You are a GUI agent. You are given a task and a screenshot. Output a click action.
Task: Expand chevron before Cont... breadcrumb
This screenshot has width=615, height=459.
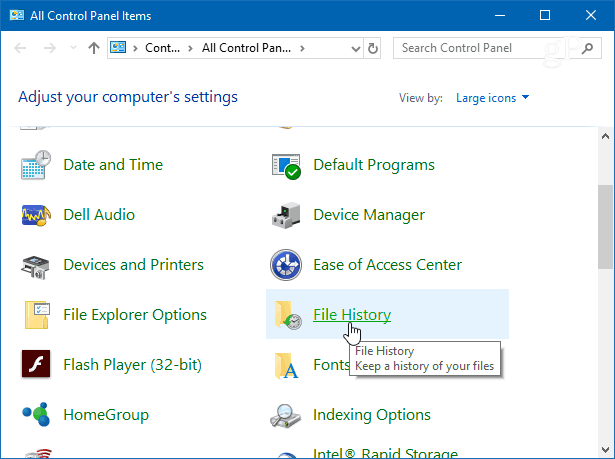pyautogui.click(x=135, y=48)
